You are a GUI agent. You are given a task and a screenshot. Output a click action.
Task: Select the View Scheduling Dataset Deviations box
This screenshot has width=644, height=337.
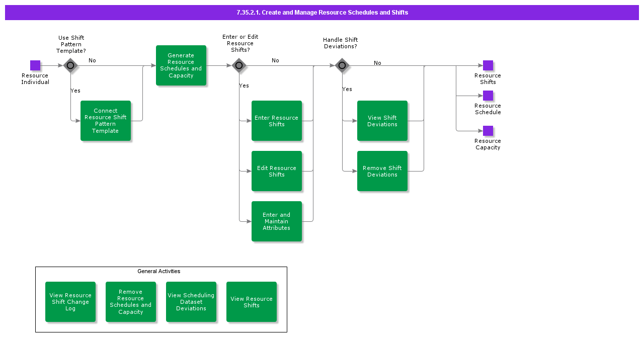point(191,301)
